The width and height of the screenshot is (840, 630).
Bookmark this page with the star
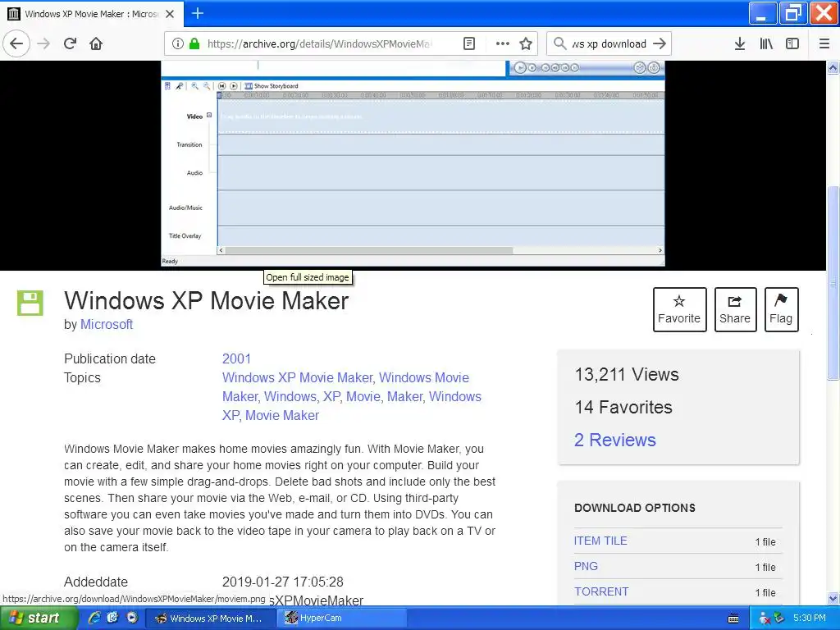click(526, 43)
